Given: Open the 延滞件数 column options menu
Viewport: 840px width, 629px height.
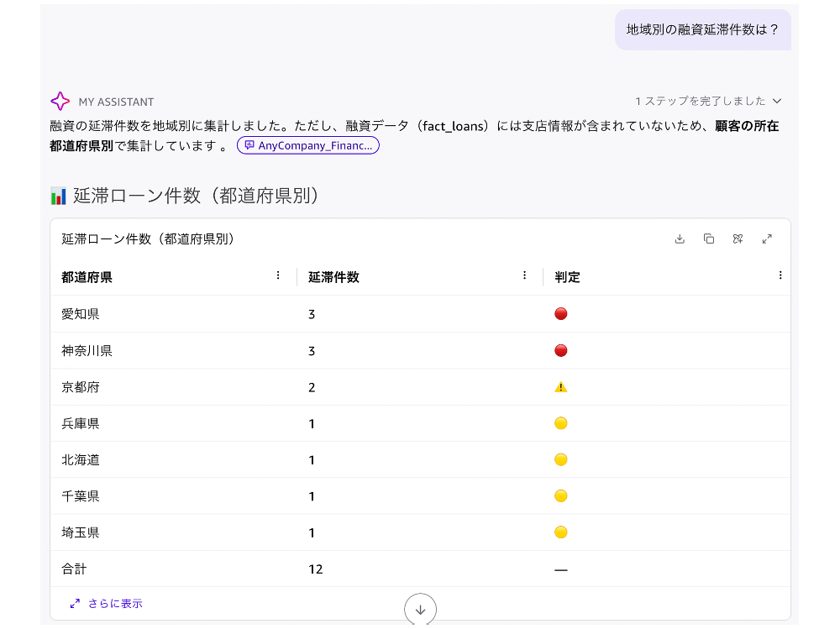Looking at the screenshot, I should point(524,275).
